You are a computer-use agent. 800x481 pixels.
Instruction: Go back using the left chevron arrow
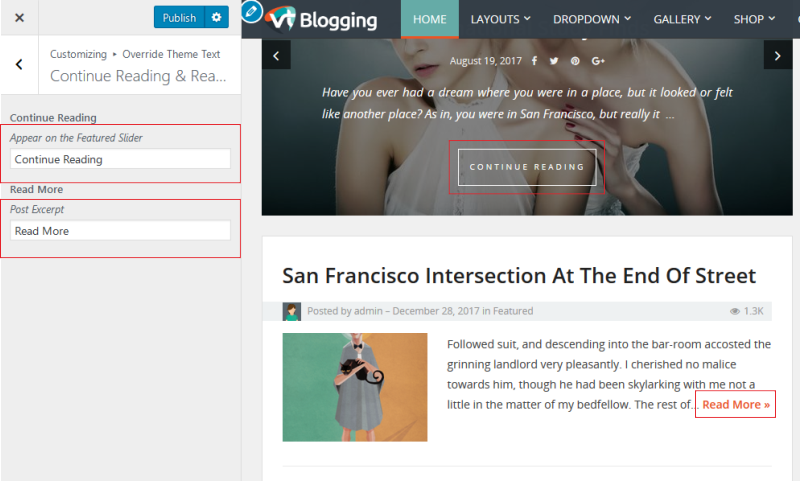[19, 64]
